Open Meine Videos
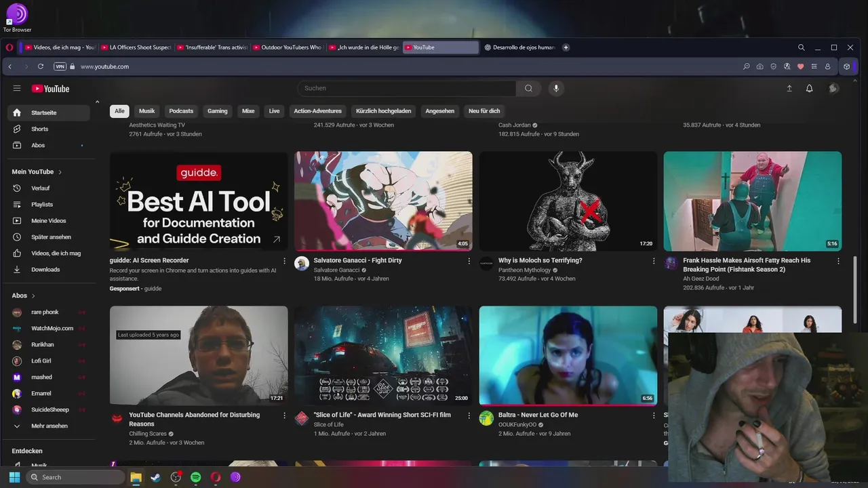The width and height of the screenshot is (868, 488). (x=49, y=220)
